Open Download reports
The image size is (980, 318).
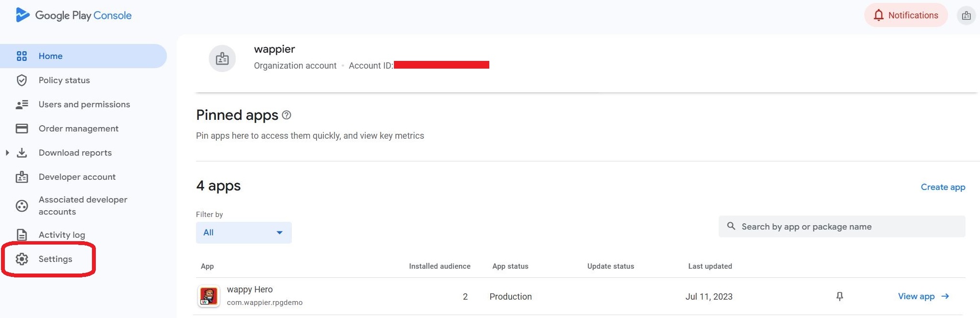75,153
